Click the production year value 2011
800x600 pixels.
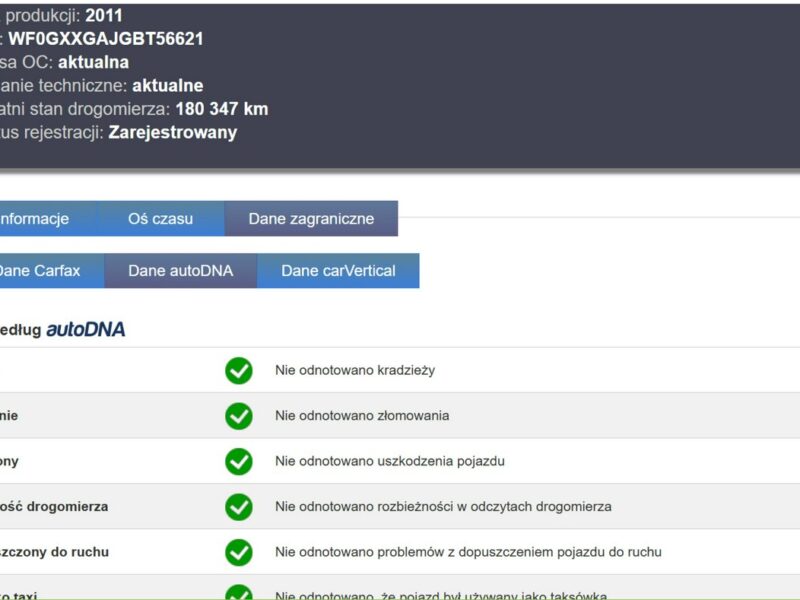click(104, 15)
